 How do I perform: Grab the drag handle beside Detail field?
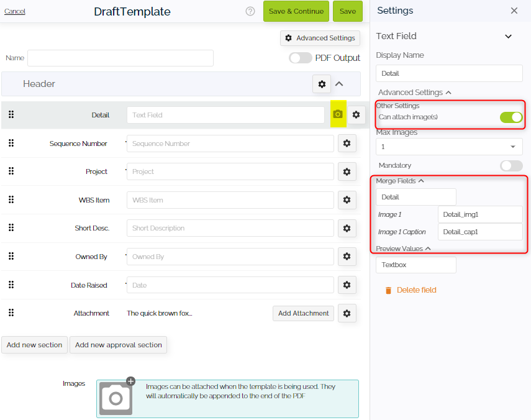pos(11,114)
